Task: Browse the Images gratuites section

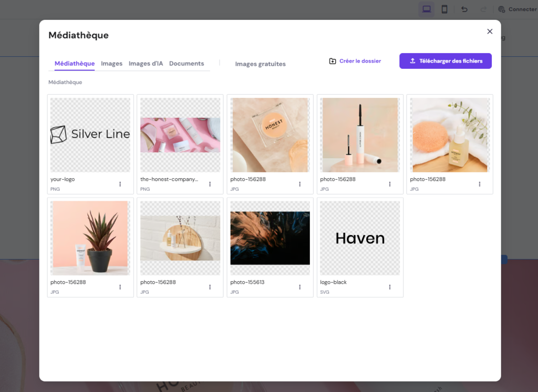Action: 260,64
